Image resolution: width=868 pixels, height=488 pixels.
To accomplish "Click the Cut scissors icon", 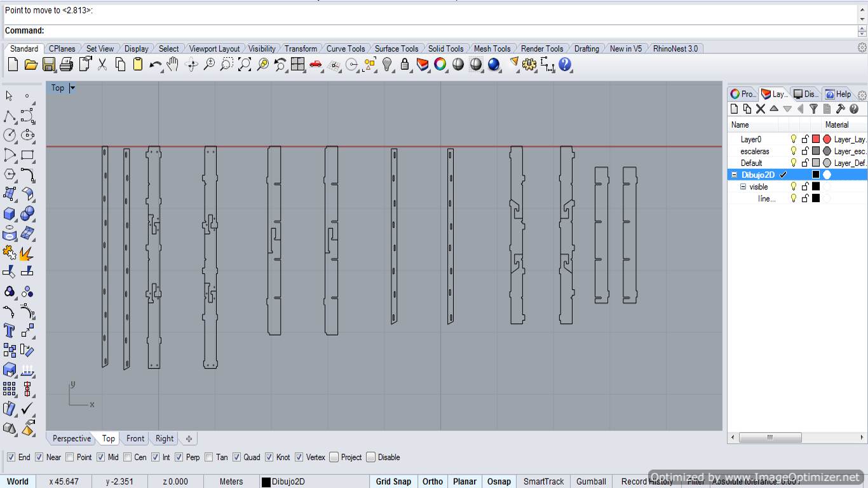I will (x=102, y=64).
